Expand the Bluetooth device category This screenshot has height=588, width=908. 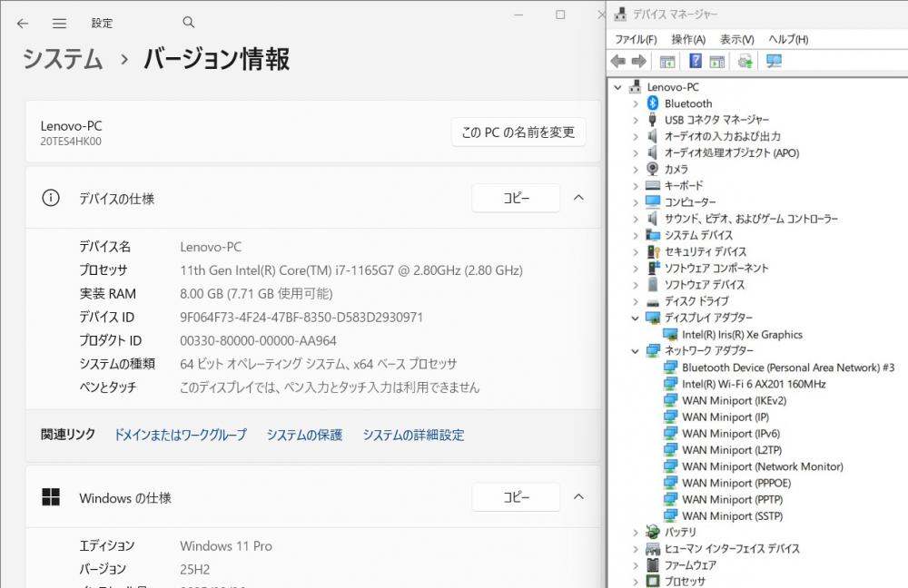tap(636, 103)
